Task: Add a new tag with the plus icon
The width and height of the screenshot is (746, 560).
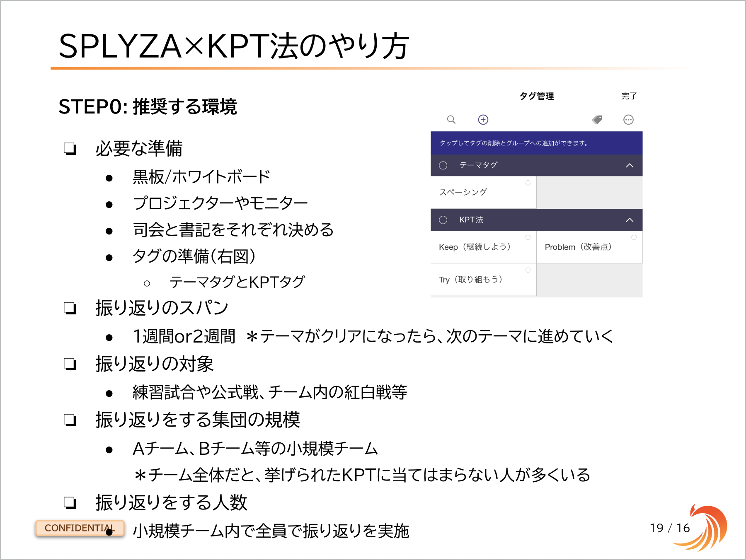Action: 483,120
